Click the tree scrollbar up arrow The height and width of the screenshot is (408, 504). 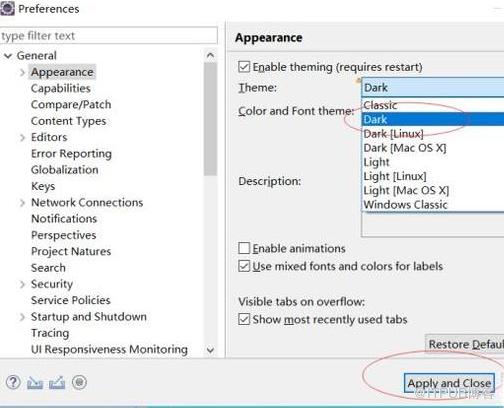(210, 55)
